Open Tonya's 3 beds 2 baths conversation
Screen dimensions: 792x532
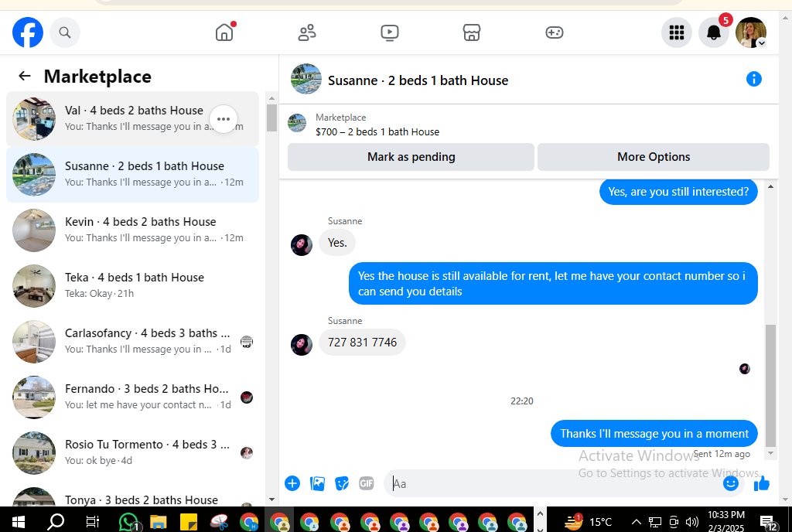pyautogui.click(x=132, y=496)
